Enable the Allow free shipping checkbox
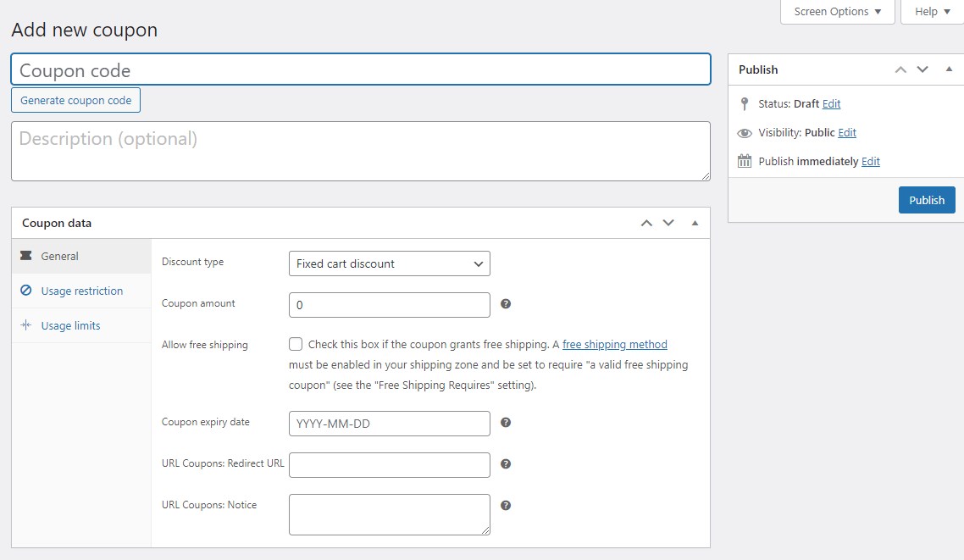The height and width of the screenshot is (560, 964). click(296, 344)
